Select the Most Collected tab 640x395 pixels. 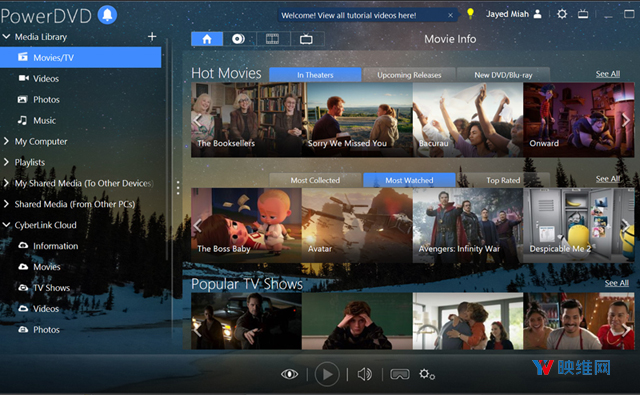point(315,180)
